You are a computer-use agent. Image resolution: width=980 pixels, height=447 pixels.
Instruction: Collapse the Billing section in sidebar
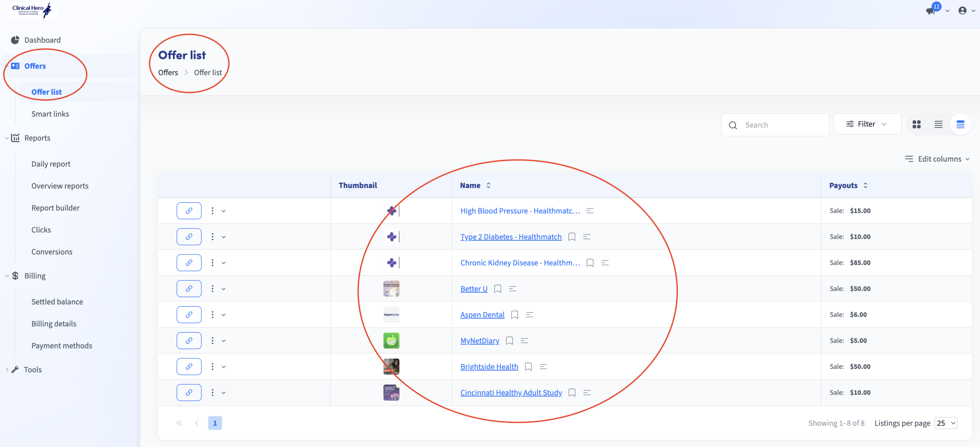coord(7,276)
